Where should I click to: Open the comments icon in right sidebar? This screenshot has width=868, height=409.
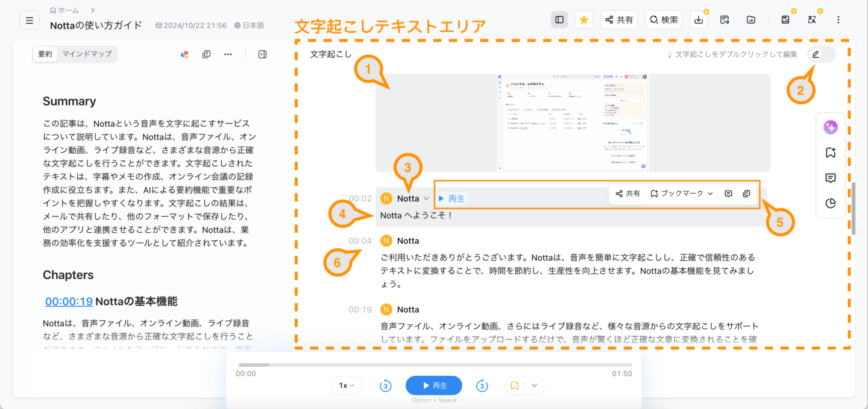(x=831, y=178)
